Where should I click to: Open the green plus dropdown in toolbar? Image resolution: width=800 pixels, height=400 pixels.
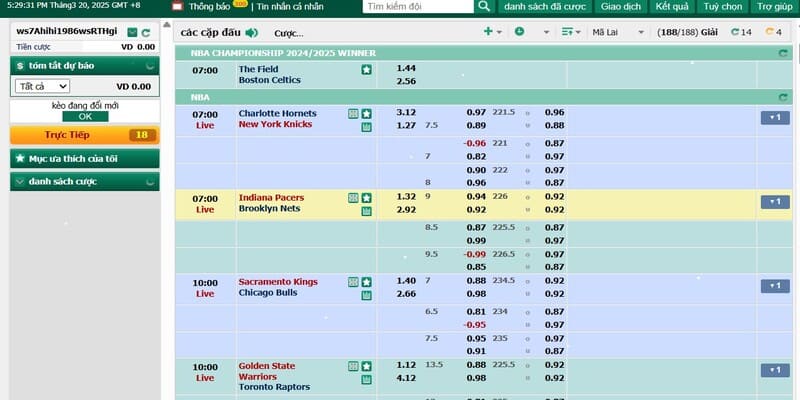(492, 32)
